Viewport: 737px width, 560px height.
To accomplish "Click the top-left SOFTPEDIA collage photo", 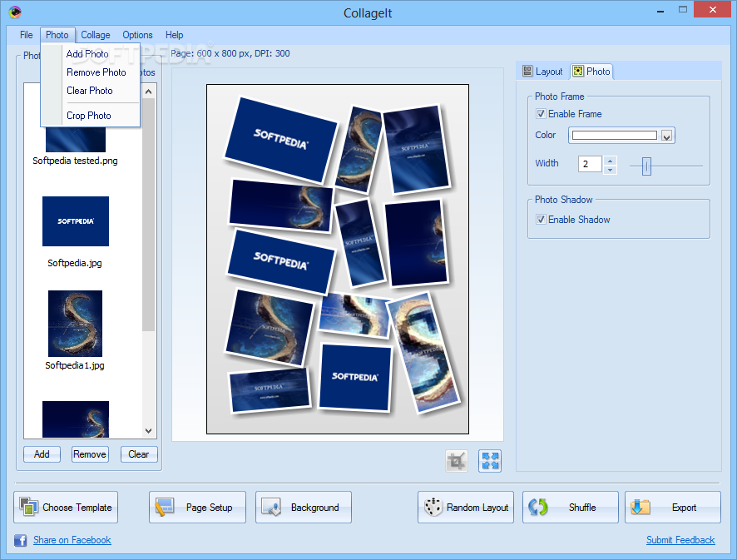I will (280, 140).
